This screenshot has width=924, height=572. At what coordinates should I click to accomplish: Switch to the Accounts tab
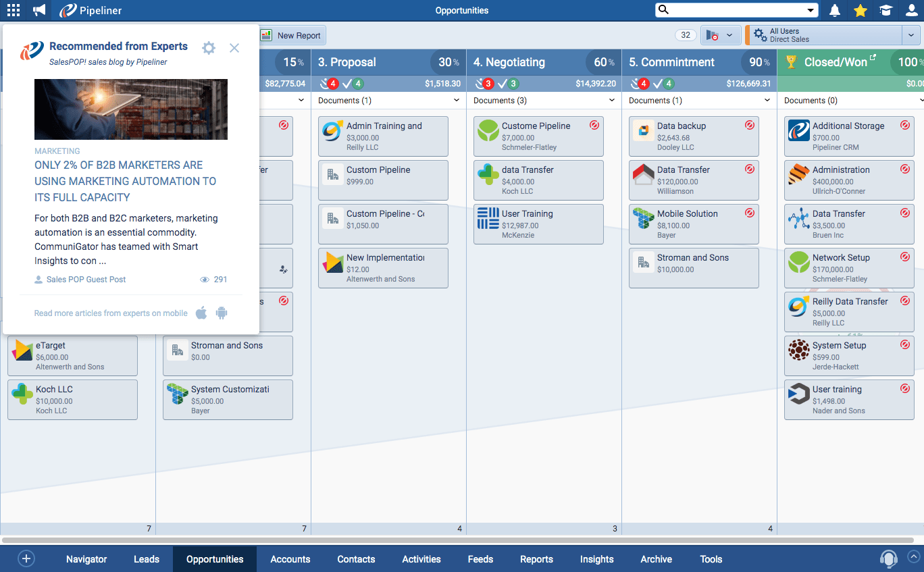coord(290,559)
